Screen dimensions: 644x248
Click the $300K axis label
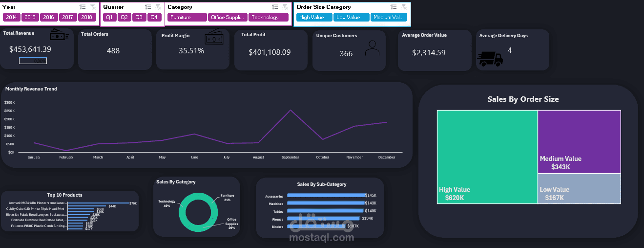click(x=9, y=103)
